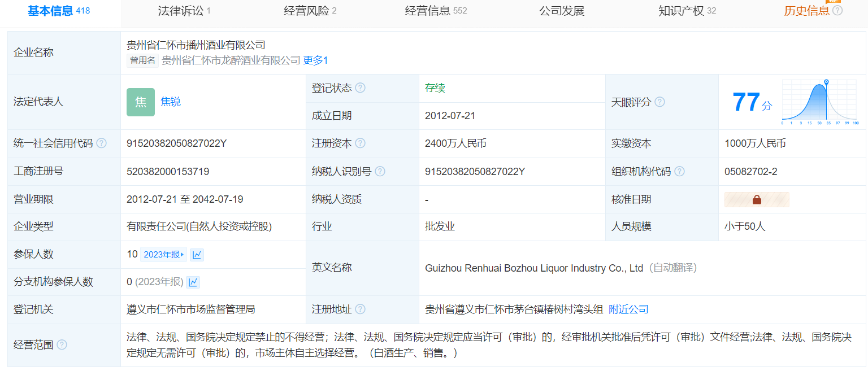The width and height of the screenshot is (868, 384).
Task: Click help icon next to 天眼评分
Action: 659,102
